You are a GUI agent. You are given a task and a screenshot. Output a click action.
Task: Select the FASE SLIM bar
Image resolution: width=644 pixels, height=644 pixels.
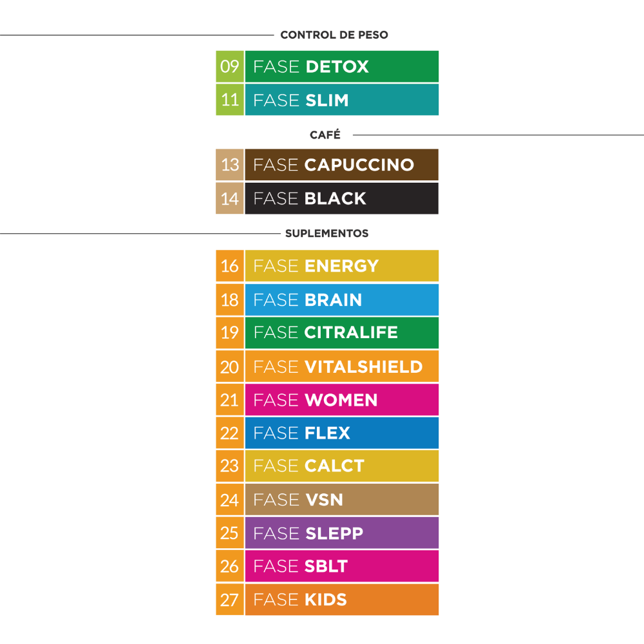click(341, 100)
